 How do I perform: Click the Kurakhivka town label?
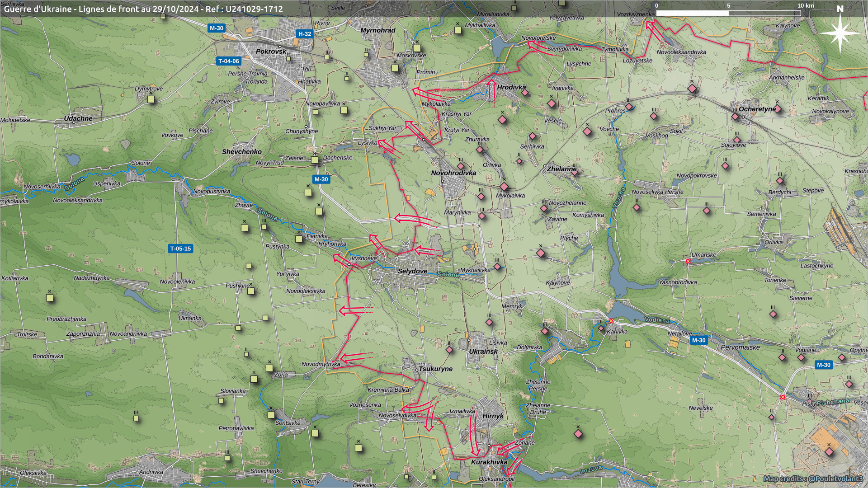(489, 462)
